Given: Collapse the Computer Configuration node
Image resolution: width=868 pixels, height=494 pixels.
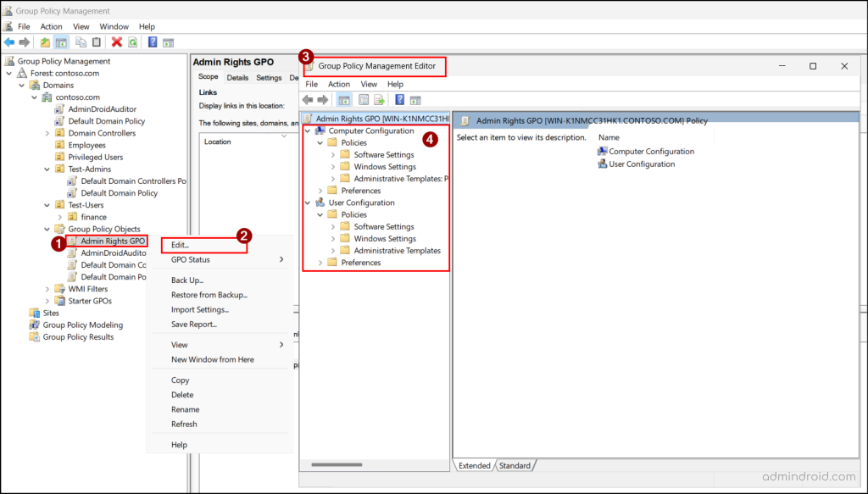Looking at the screenshot, I should [309, 130].
